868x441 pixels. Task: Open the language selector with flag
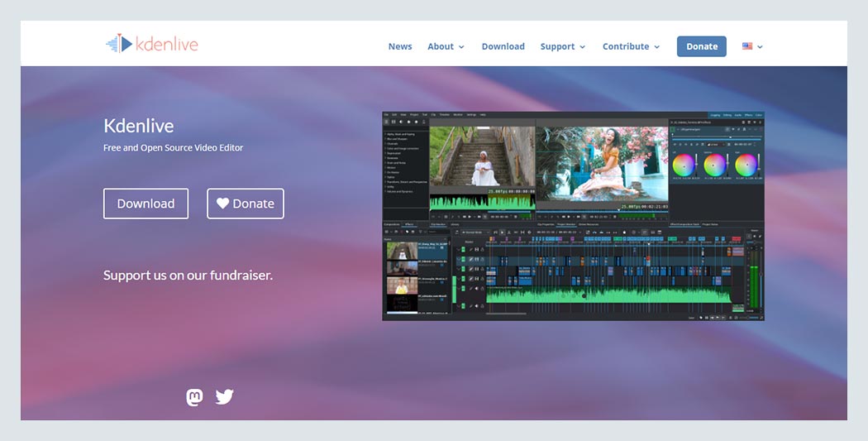click(x=752, y=46)
